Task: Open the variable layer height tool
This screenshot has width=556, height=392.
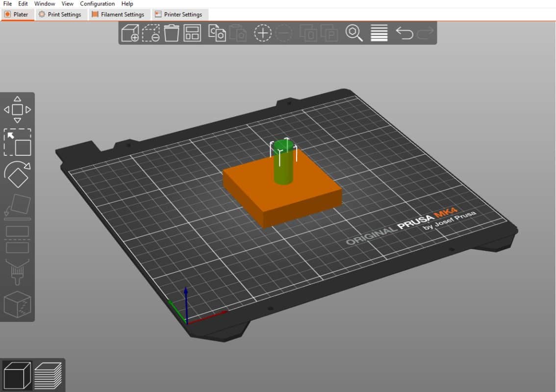Action: (x=379, y=33)
